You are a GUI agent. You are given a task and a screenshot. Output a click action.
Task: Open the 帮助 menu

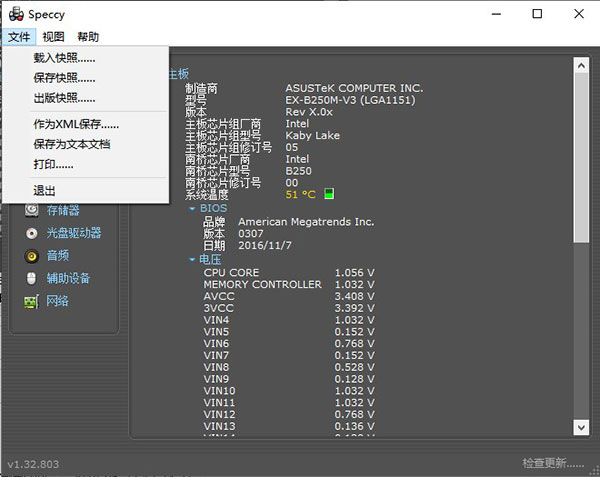(88, 37)
